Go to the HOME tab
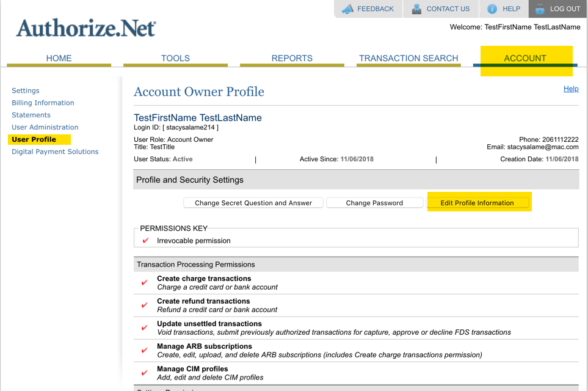Viewport: 588px width, 391px height. click(x=59, y=58)
